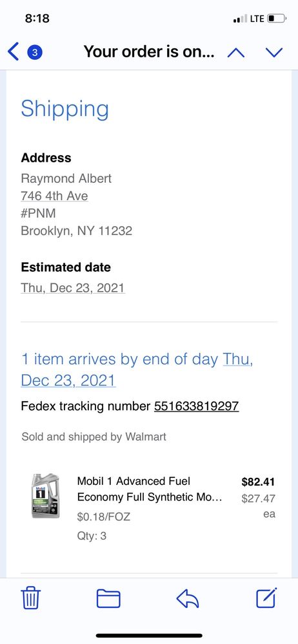
Task: Tap the Dec 23, 2021 arrival date link
Action: point(68,381)
